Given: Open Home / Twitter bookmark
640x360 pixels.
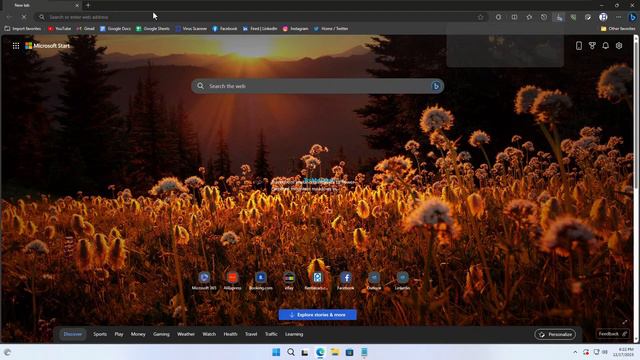Looking at the screenshot, I should [x=331, y=29].
